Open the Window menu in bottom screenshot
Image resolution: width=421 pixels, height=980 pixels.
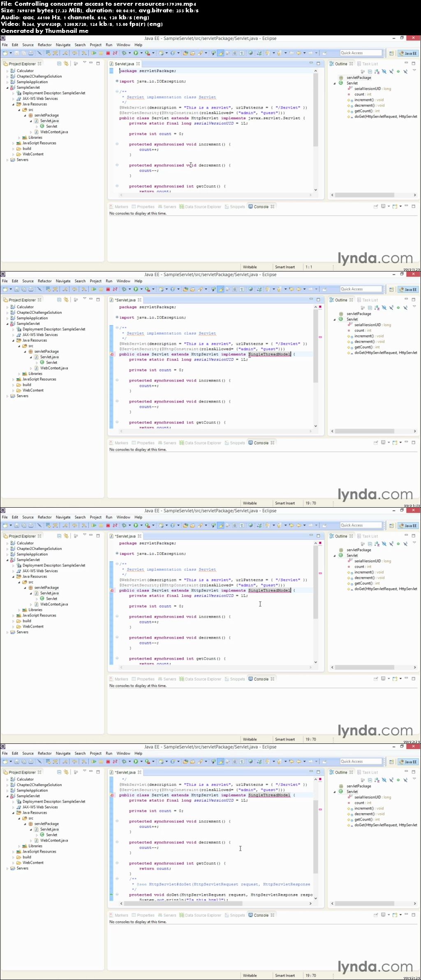click(x=123, y=753)
